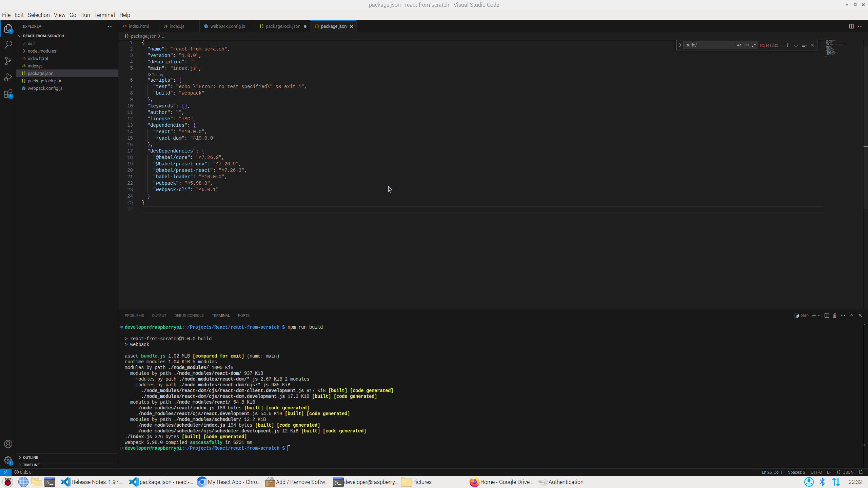This screenshot has width=868, height=488.
Task: Open notifications bell in status bar
Action: coord(861,472)
